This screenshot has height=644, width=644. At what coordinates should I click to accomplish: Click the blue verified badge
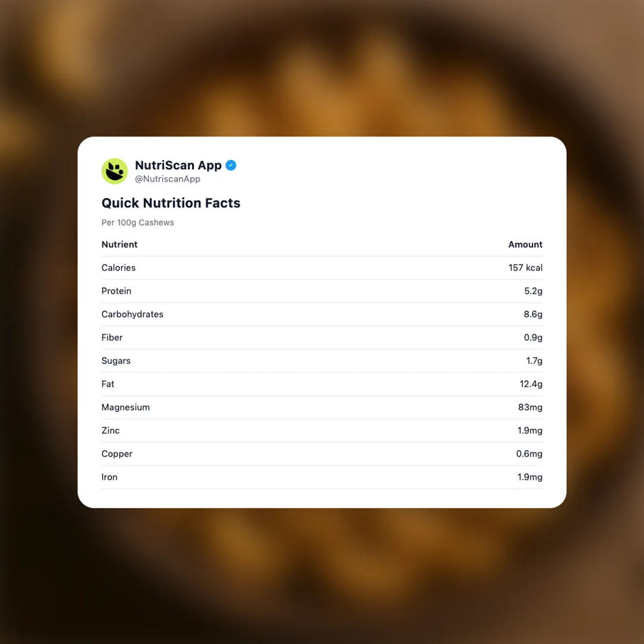point(231,165)
